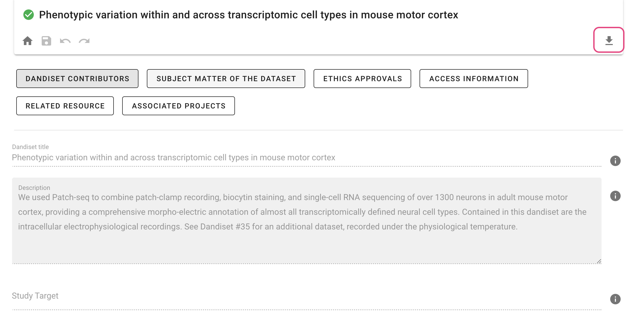Click the green validation checkmark icon
Viewport: 644px width, 319px height.
[29, 15]
